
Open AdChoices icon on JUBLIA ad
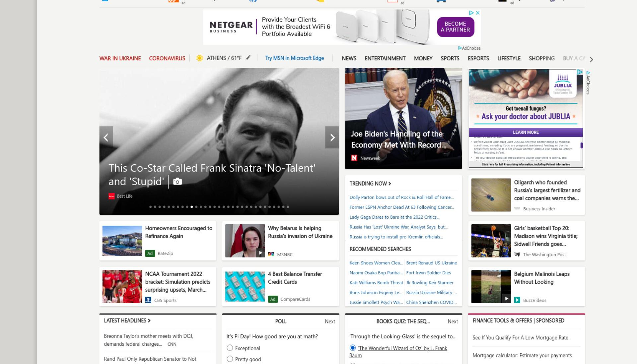[x=580, y=72]
